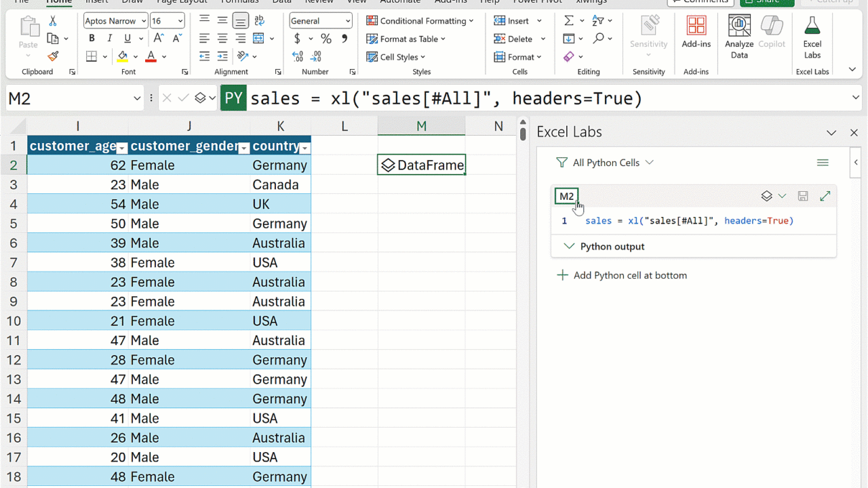868x488 pixels.
Task: Expand the Python editor to full size
Action: pyautogui.click(x=825, y=196)
